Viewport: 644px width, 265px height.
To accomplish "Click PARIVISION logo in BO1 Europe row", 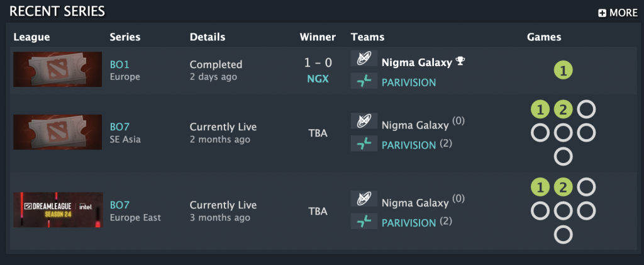I will [364, 81].
